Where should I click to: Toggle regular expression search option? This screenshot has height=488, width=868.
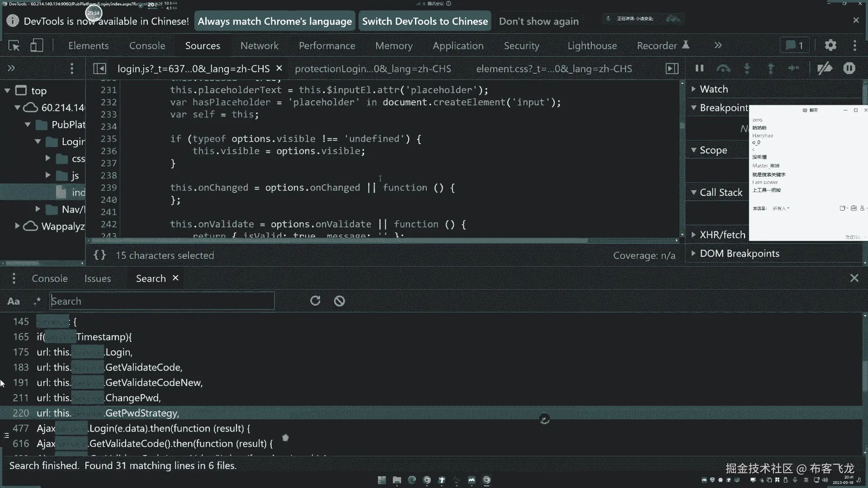[37, 301]
